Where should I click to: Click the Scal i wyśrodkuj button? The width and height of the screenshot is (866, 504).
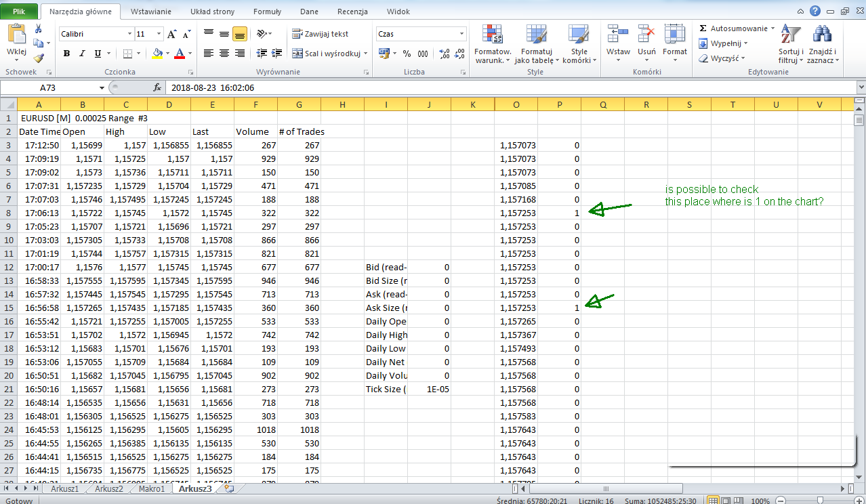pyautogui.click(x=325, y=54)
